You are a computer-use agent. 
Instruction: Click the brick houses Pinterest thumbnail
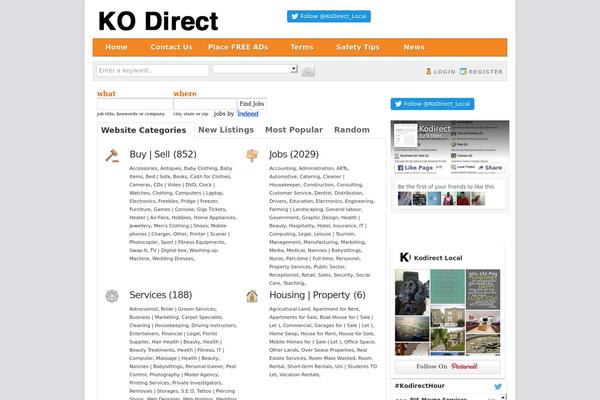(448, 316)
